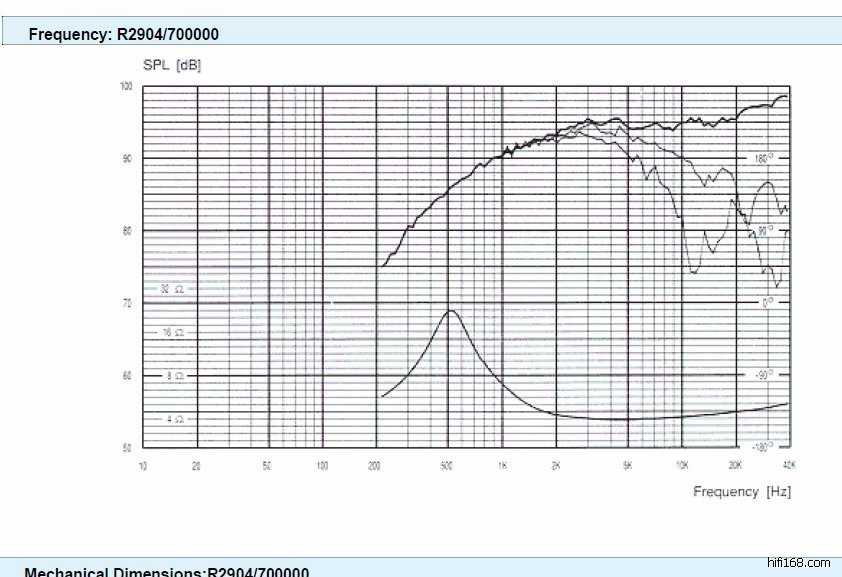Click the 500 tick on the frequency axis

[x=448, y=465]
